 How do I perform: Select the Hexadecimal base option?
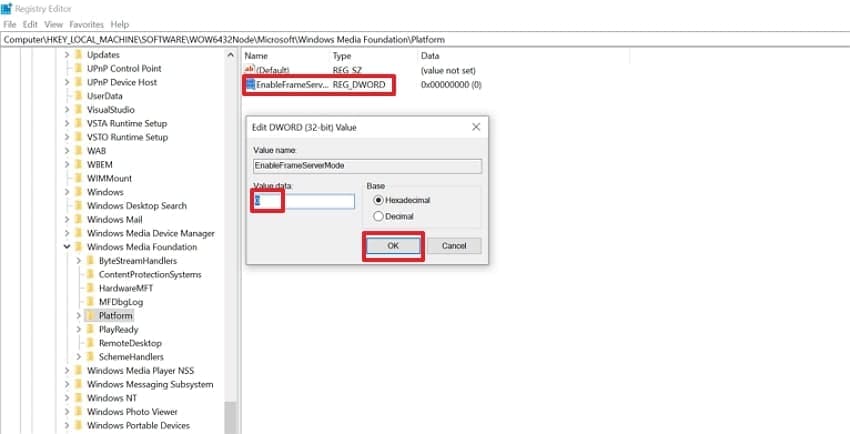tap(379, 200)
